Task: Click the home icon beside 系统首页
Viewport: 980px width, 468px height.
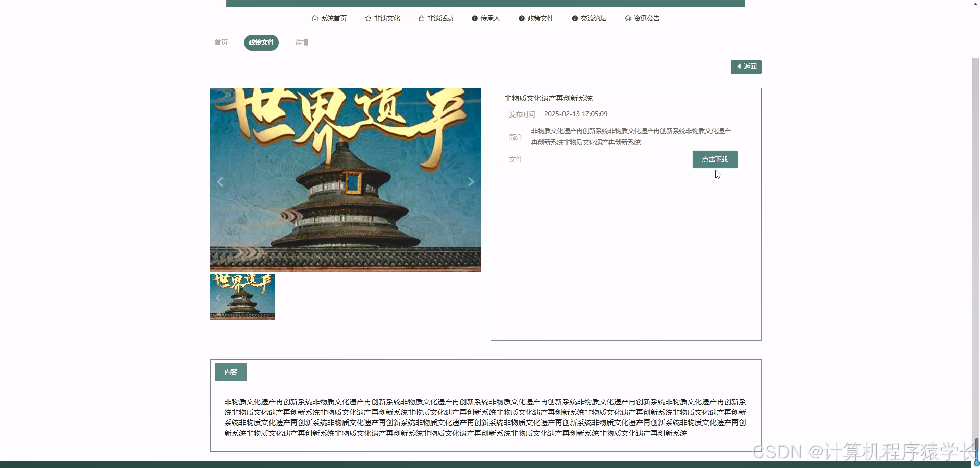Action: pos(314,18)
